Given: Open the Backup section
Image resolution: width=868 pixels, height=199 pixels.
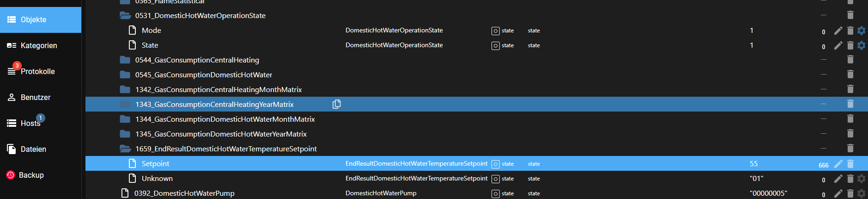Looking at the screenshot, I should click(31, 175).
